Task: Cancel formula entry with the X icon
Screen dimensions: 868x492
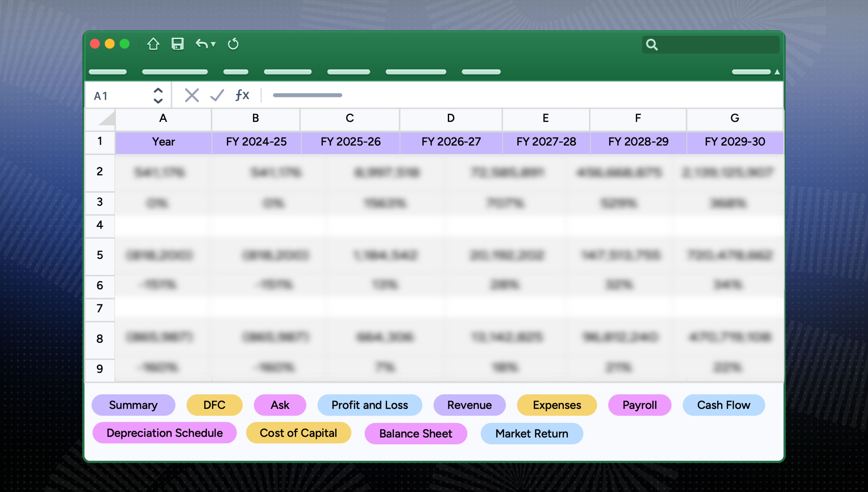Action: point(192,95)
